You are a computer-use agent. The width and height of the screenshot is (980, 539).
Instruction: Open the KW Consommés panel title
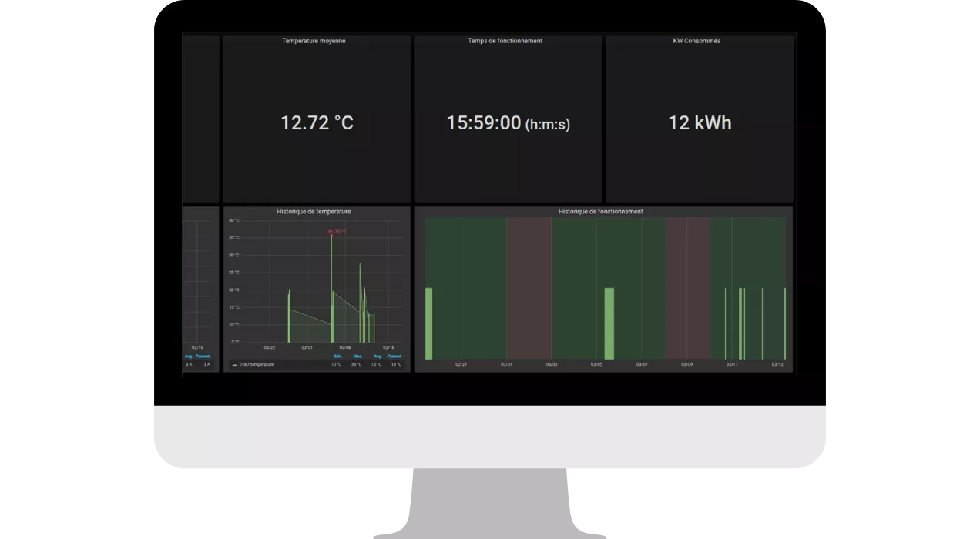[x=696, y=41]
